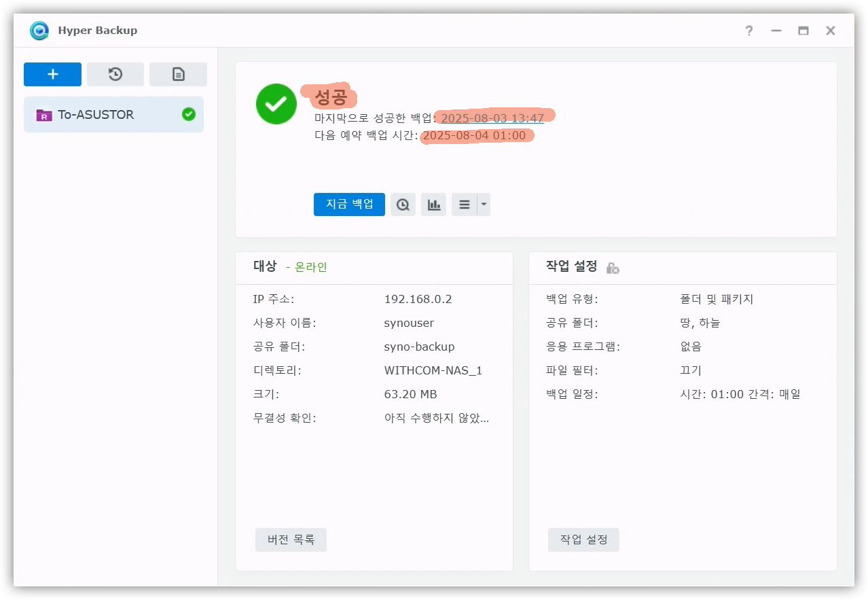Click the last successful backup date link
This screenshot has width=868, height=600.
(x=492, y=118)
